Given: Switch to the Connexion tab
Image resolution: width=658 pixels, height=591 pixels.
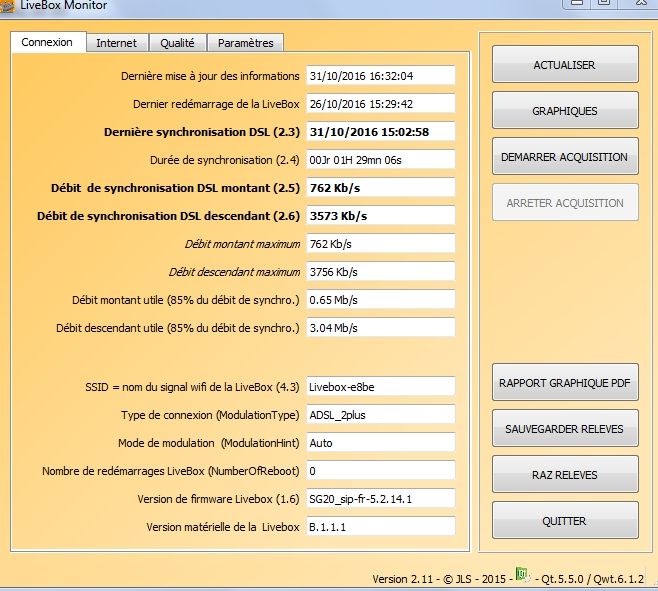Looking at the screenshot, I should [x=48, y=42].
